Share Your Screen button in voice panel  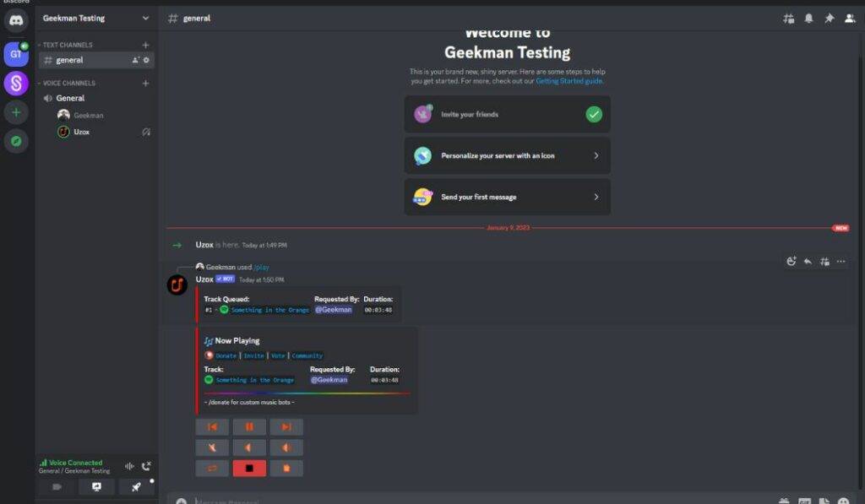(96, 487)
